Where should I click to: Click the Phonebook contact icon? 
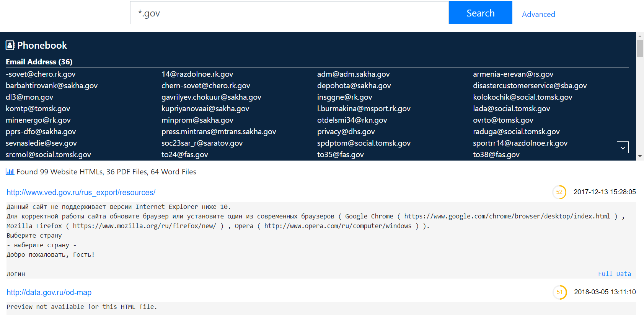10,46
